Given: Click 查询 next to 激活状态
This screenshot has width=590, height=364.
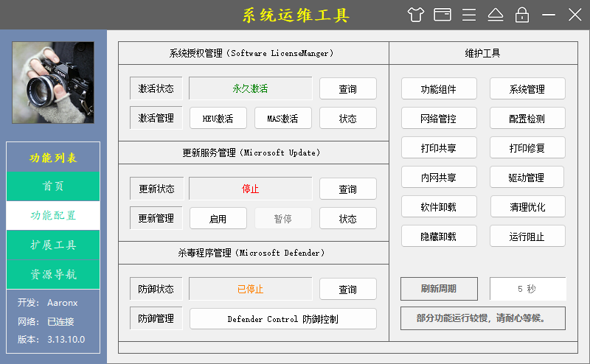Looking at the screenshot, I should click(348, 88).
